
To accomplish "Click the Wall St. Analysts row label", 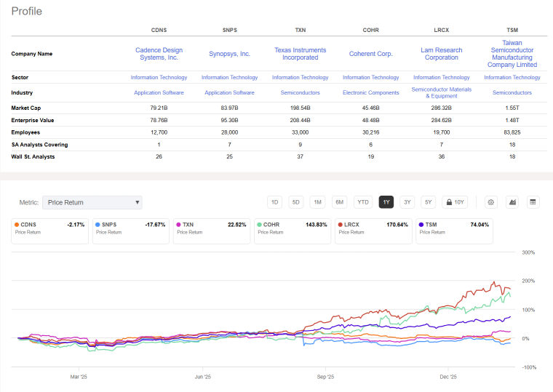I will click(33, 156).
